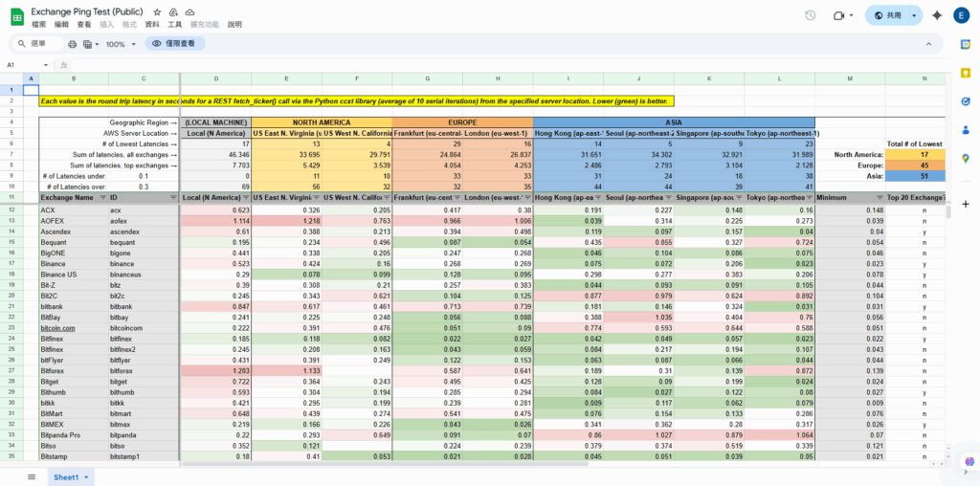Screen dimensions: 980x486
Task: Open the Share button dropdown arrow
Action: point(914,15)
